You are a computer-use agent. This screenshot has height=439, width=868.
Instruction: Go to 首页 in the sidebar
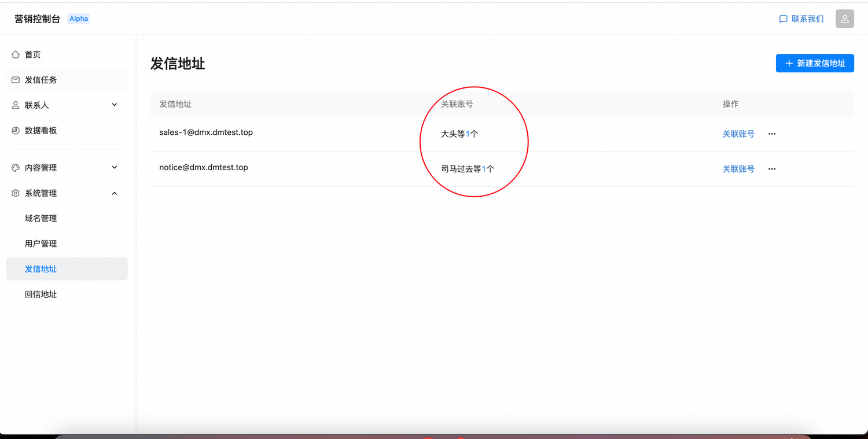coord(67,54)
